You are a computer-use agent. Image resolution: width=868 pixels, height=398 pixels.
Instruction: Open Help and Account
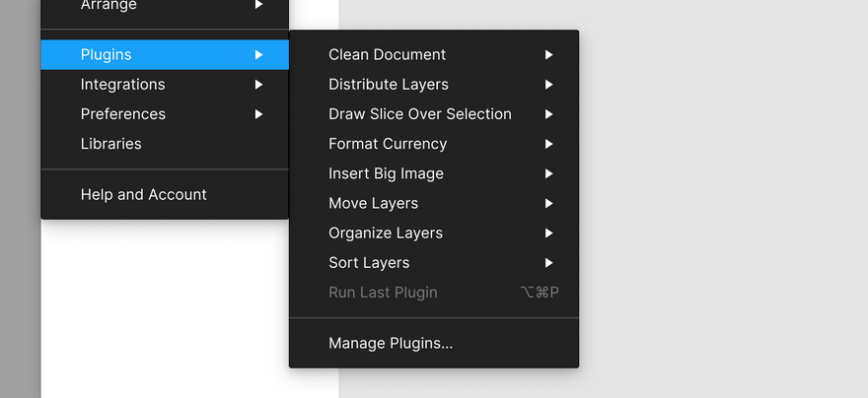165,195
